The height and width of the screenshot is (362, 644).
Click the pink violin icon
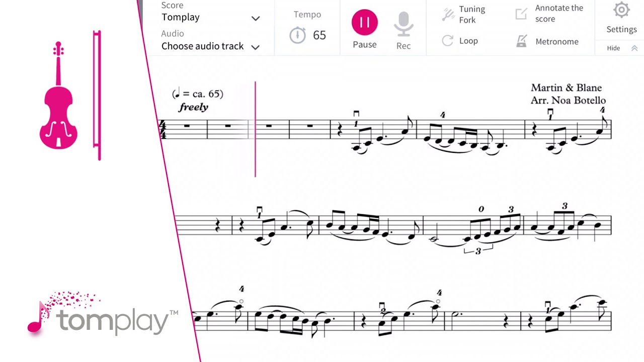[x=58, y=96]
